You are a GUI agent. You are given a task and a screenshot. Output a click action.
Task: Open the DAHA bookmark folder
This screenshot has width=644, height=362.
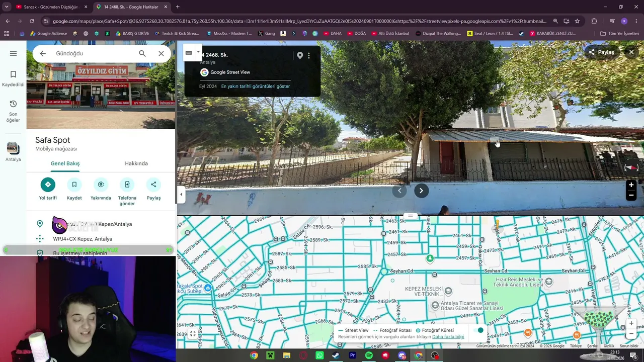point(332,34)
